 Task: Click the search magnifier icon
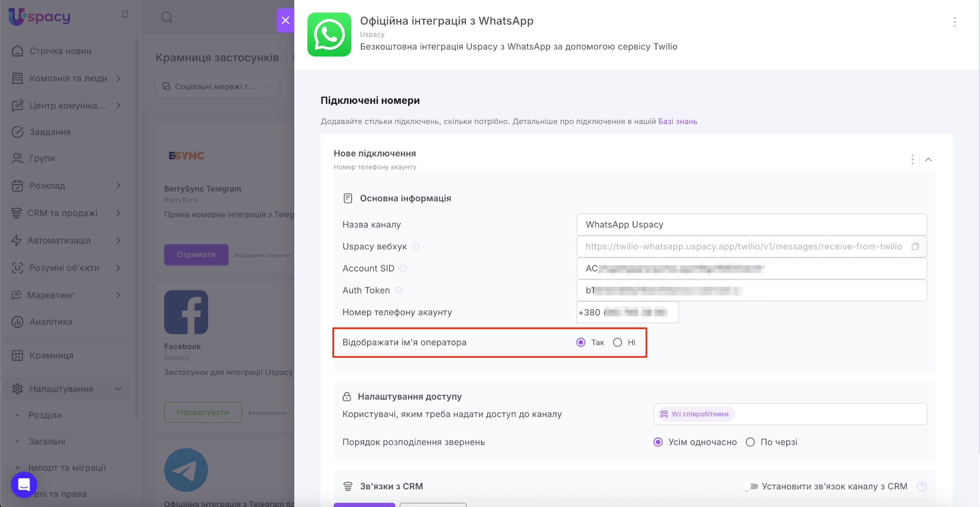point(167,18)
